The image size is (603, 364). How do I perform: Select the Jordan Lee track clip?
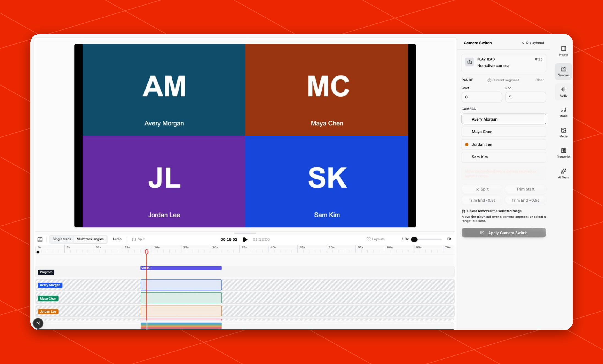[x=181, y=311]
